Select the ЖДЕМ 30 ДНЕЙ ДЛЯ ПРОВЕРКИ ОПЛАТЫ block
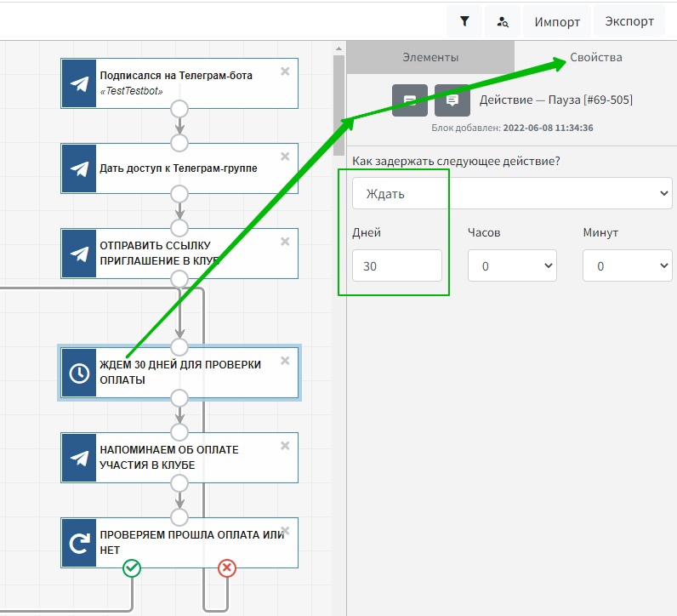The height and width of the screenshot is (616, 677). [179, 373]
